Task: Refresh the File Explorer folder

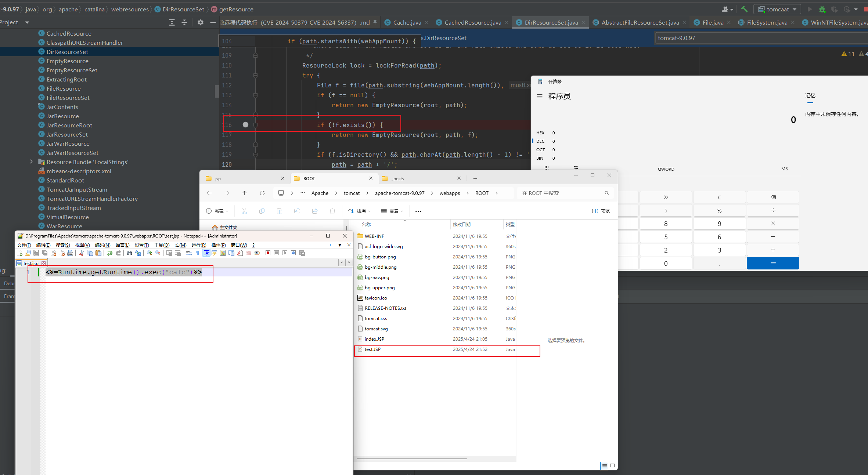Action: pos(262,193)
